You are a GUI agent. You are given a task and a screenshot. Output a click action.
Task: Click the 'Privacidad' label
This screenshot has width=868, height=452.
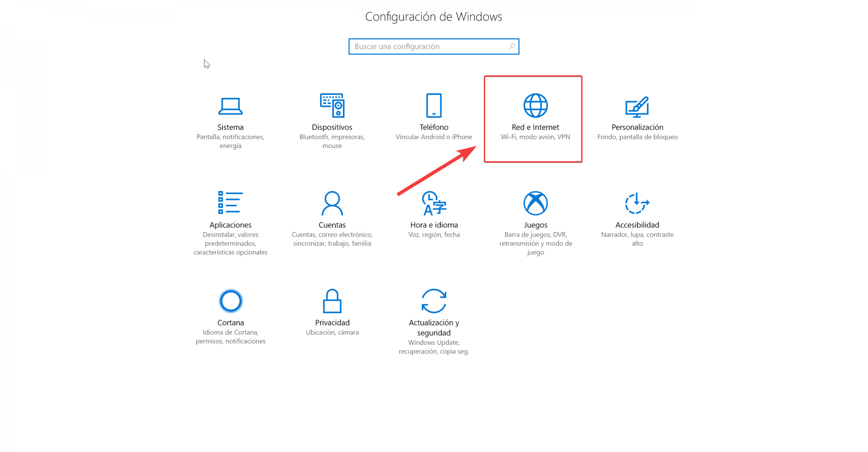[332, 323]
